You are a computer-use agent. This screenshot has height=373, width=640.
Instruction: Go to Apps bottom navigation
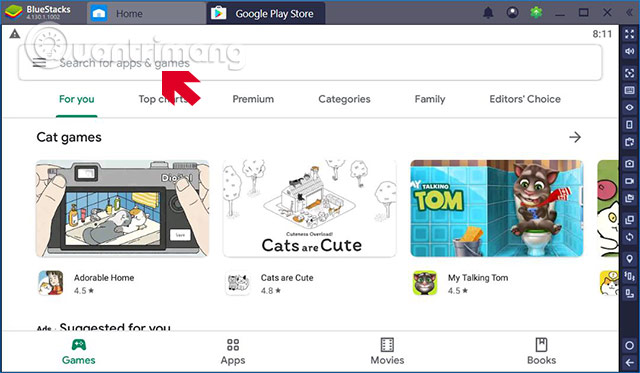pos(233,352)
